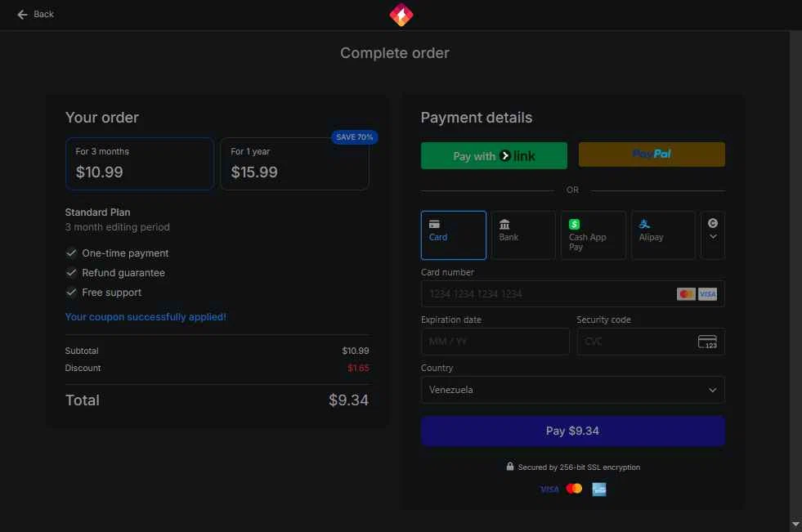Click the Mastercard icon in card number field

click(686, 294)
